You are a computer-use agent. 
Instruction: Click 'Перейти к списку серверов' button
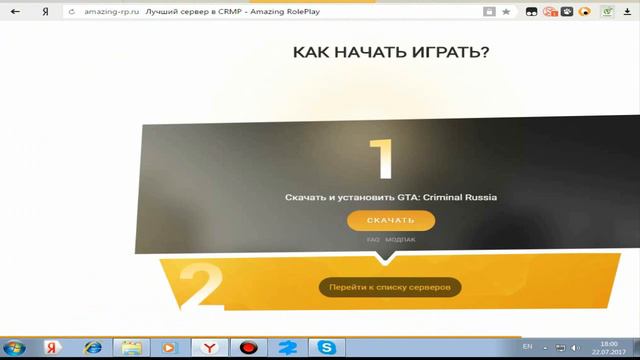coord(390,287)
